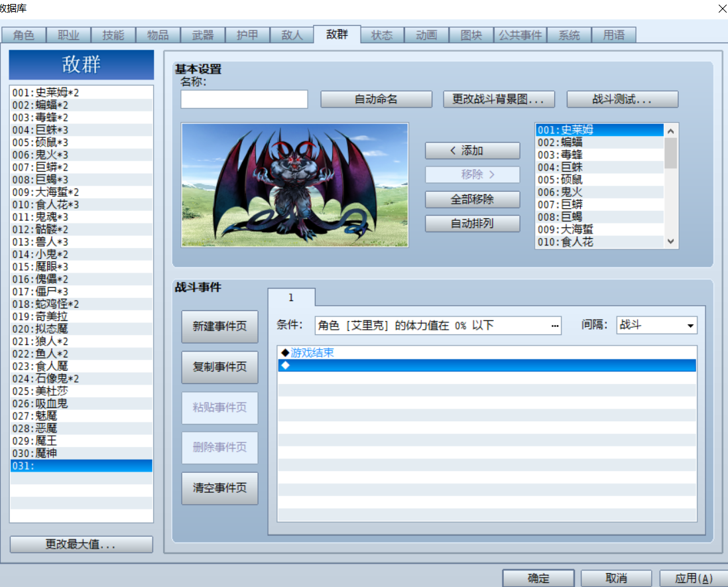Select troop 024:石像鬼*2
728x587 pixels.
coord(82,379)
